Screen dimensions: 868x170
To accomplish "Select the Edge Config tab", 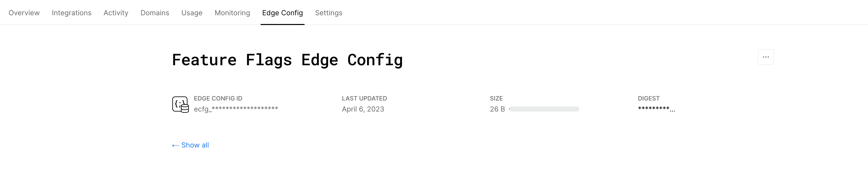I will click(282, 13).
